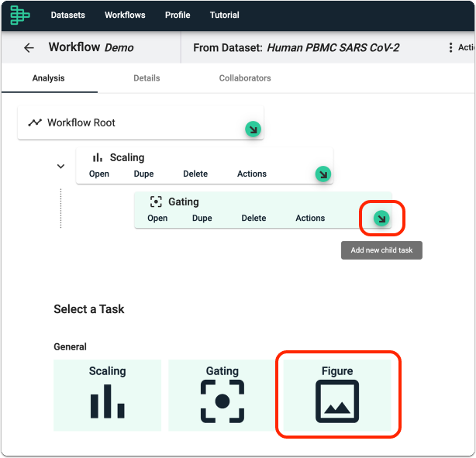476x458 pixels.
Task: Select the Figure task card
Action: click(337, 395)
